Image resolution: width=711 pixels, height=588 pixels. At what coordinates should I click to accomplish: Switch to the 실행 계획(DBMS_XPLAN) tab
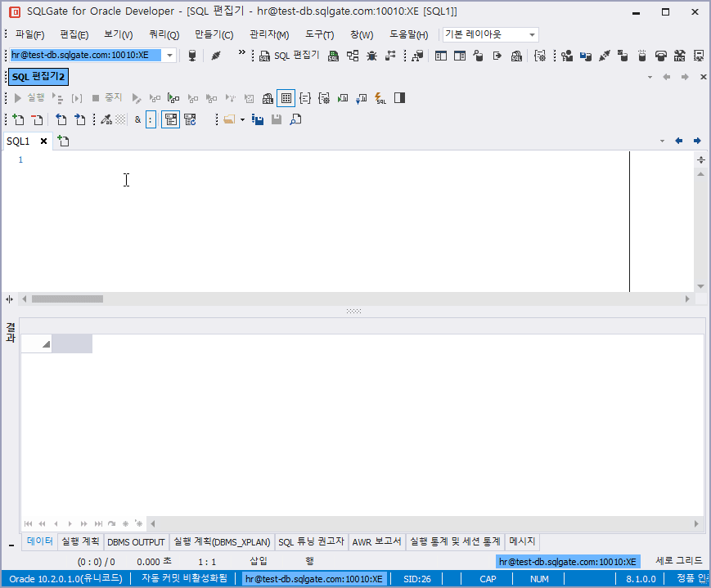[222, 541]
